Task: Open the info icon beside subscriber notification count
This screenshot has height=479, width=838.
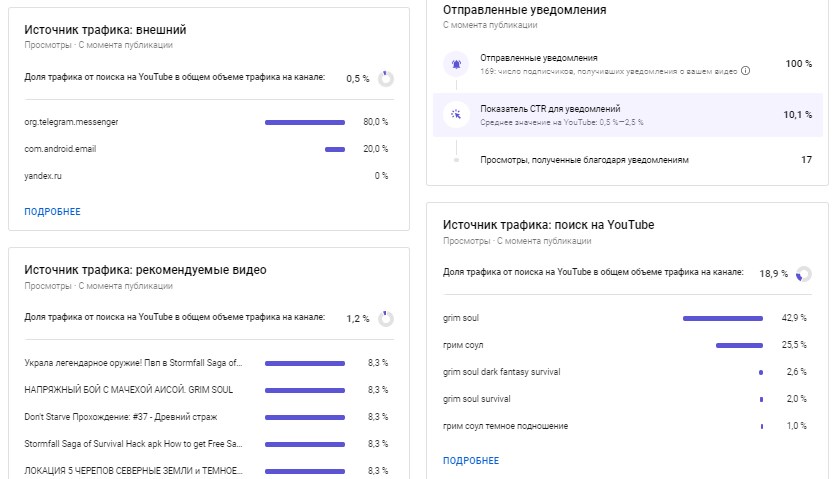Action: click(x=746, y=71)
